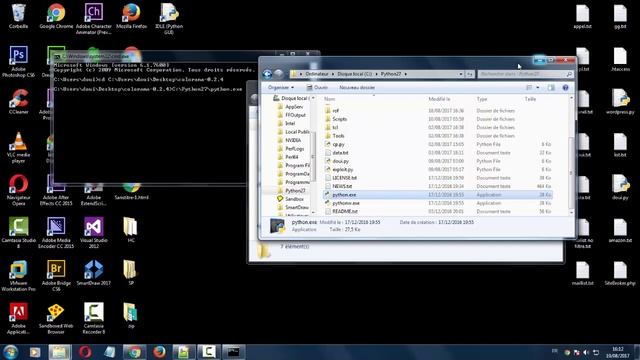The image size is (640, 360).
Task: Launch the Visual Studio 2012 shortcut
Action: tap(93, 233)
